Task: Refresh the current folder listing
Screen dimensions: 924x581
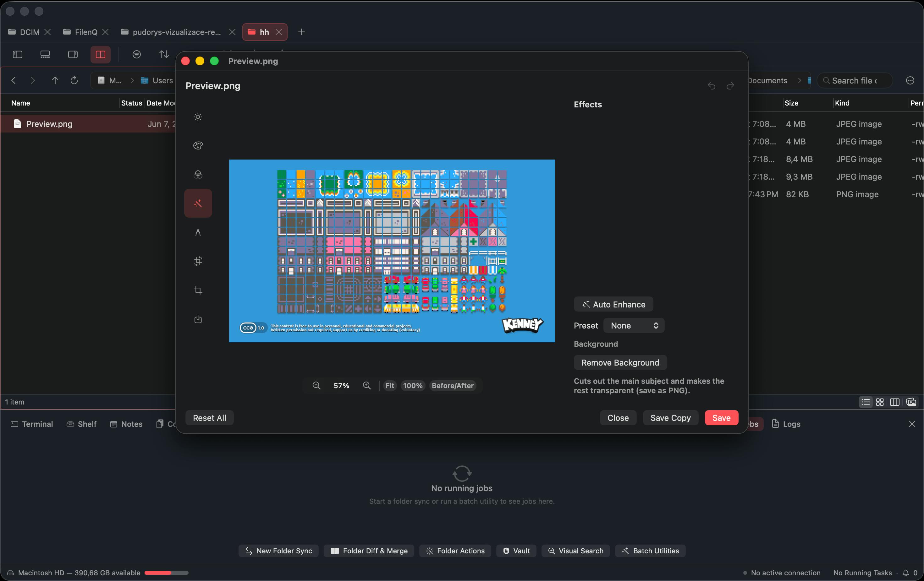Action: [74, 80]
